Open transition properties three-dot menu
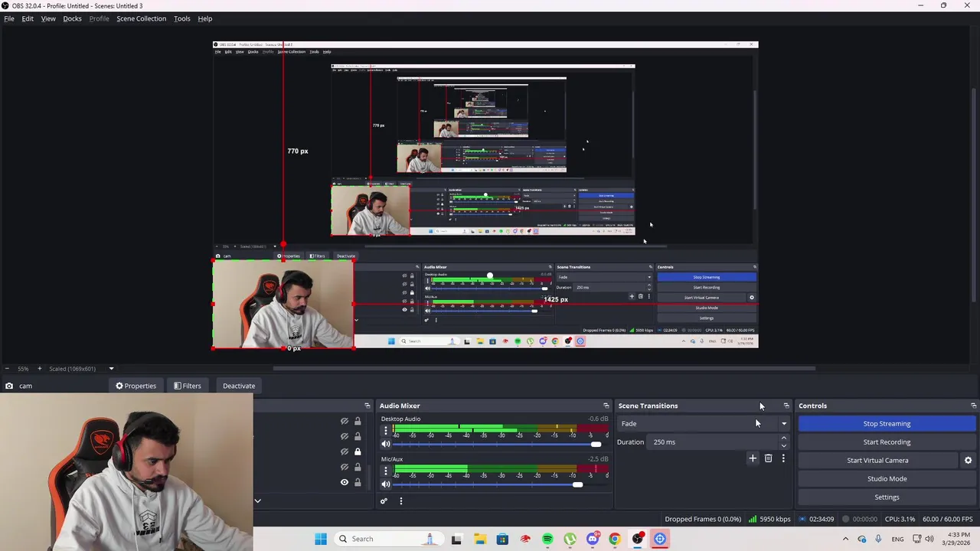 [783, 458]
